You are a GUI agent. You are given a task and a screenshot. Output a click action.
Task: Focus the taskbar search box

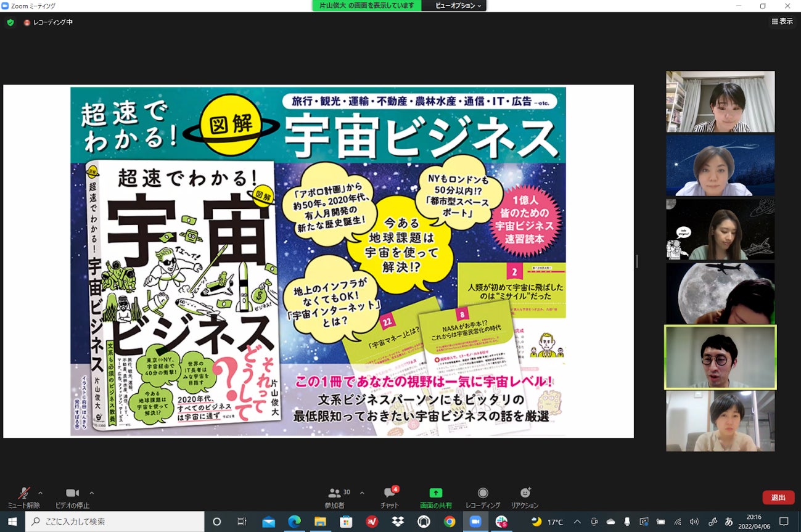pyautogui.click(x=115, y=522)
